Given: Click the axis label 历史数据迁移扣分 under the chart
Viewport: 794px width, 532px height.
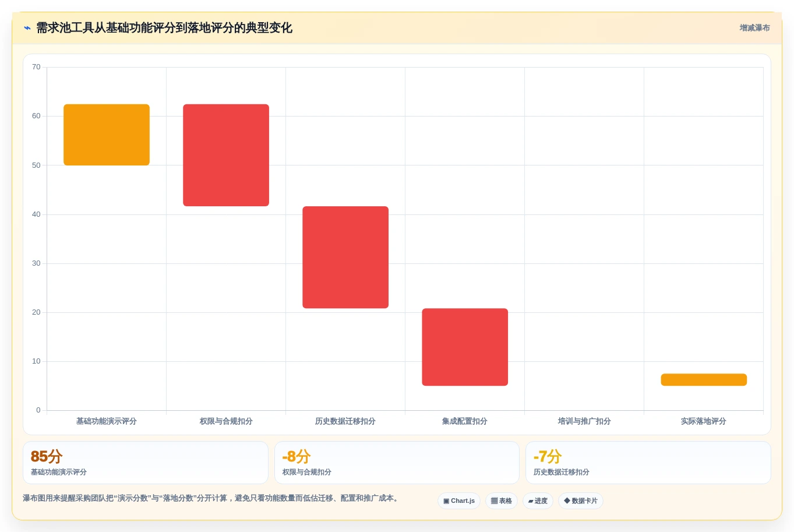Looking at the screenshot, I should point(345,421).
